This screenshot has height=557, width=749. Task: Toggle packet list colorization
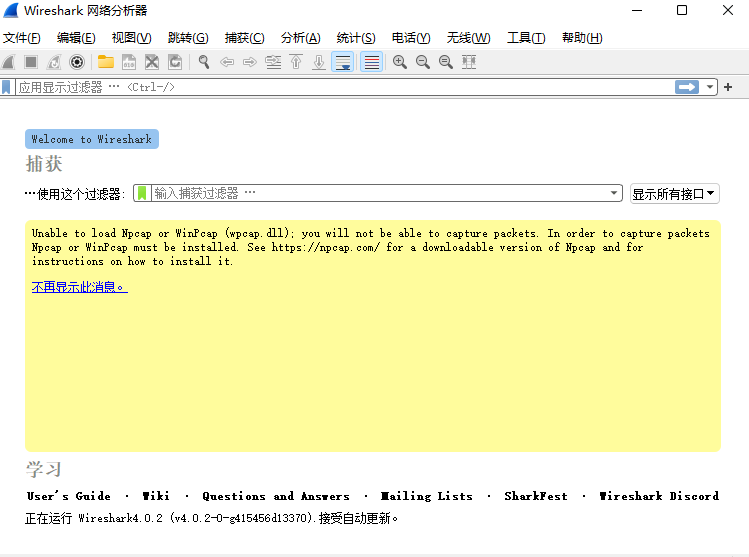pyautogui.click(x=372, y=62)
